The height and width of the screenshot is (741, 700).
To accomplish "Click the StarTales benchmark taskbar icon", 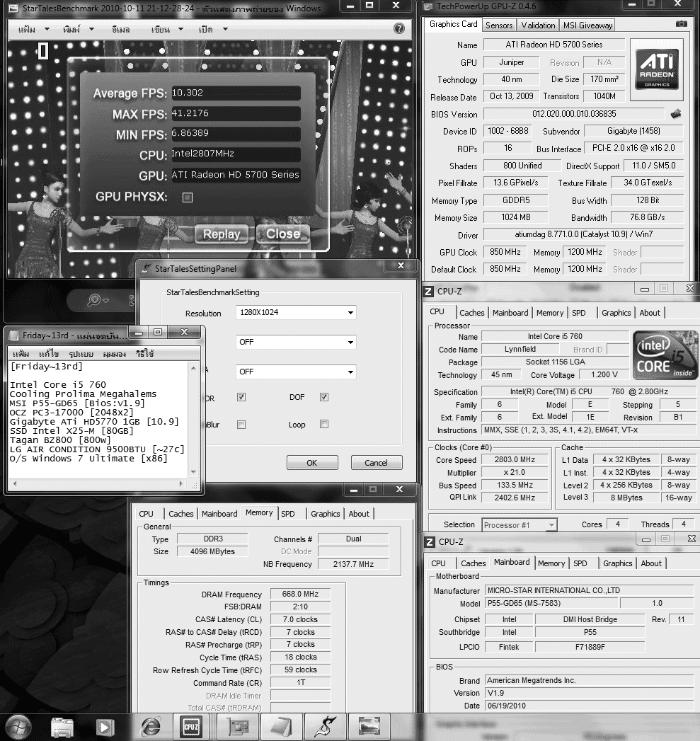I will [x=325, y=727].
